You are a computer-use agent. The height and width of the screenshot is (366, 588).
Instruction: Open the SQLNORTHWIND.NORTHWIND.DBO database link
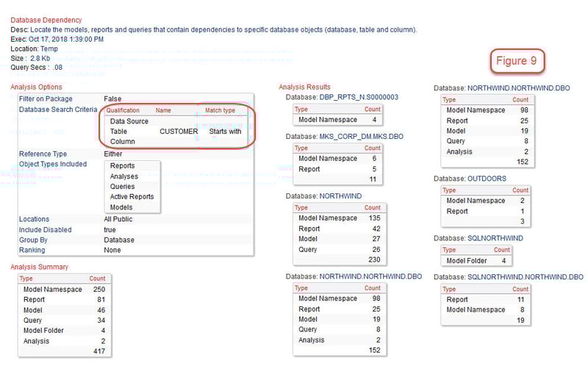tap(525, 277)
